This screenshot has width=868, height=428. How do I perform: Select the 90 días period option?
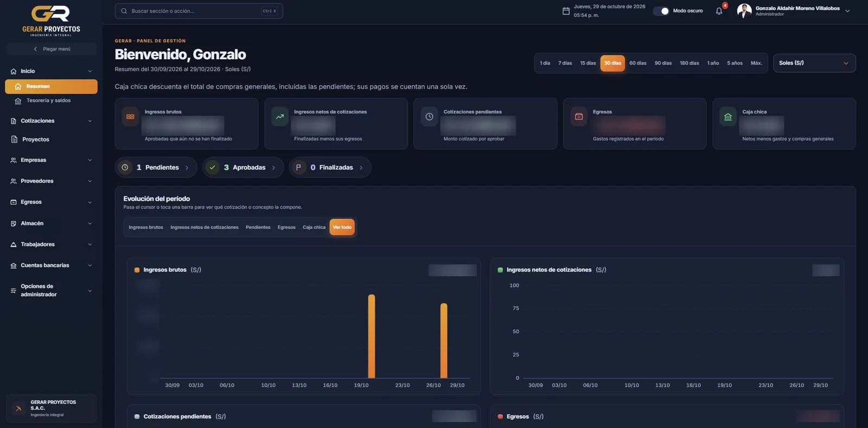(x=663, y=63)
